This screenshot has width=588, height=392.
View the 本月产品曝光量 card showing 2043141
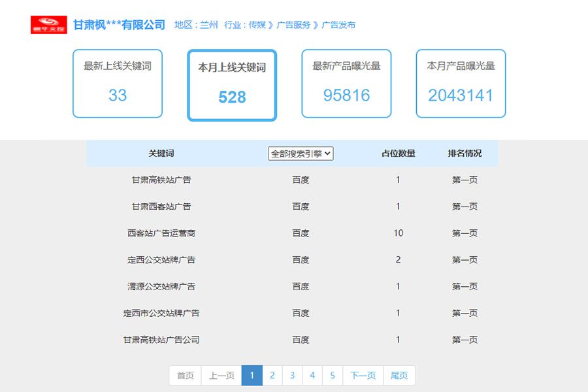(x=460, y=84)
